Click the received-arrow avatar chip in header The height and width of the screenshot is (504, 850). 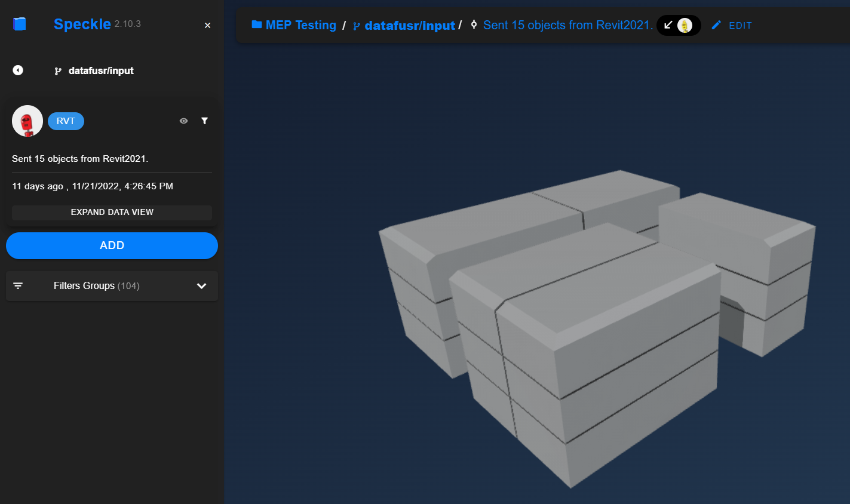(678, 25)
